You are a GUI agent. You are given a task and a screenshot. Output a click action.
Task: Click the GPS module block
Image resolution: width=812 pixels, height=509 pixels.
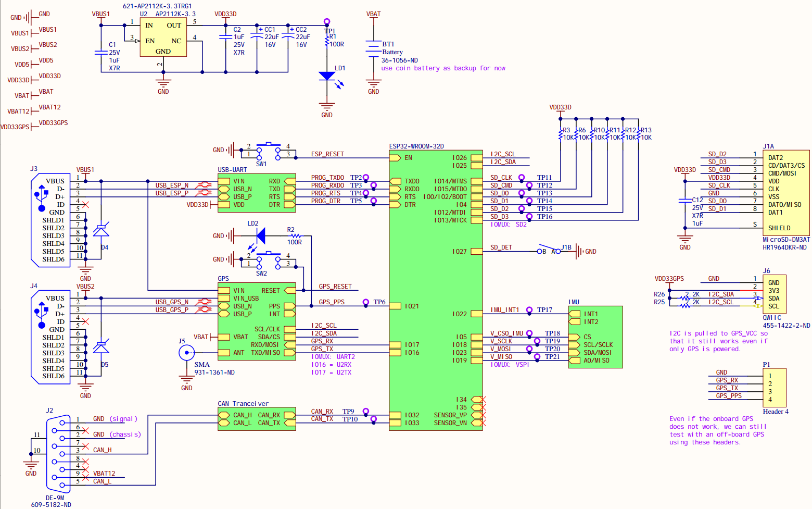257,321
